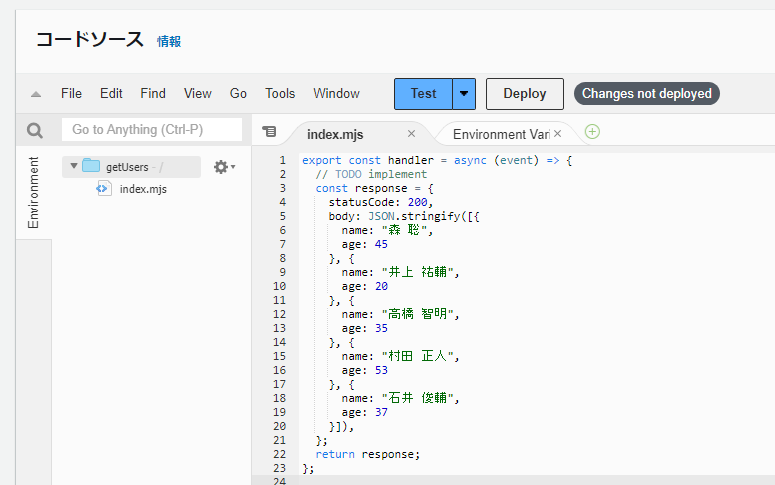The image size is (775, 485).
Task: Click the tab list icon
Action: (x=269, y=132)
